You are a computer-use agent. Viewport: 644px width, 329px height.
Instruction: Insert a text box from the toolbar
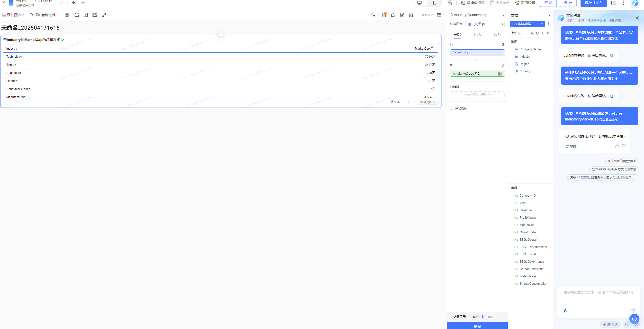(x=86, y=15)
